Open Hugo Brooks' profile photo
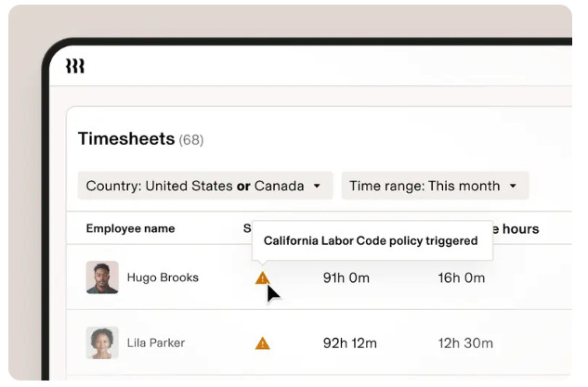 (102, 277)
